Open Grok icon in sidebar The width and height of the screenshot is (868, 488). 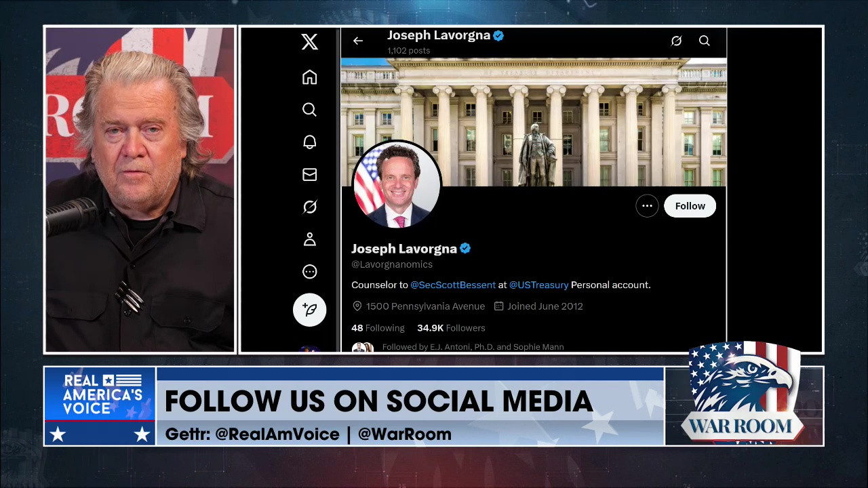[x=309, y=207]
